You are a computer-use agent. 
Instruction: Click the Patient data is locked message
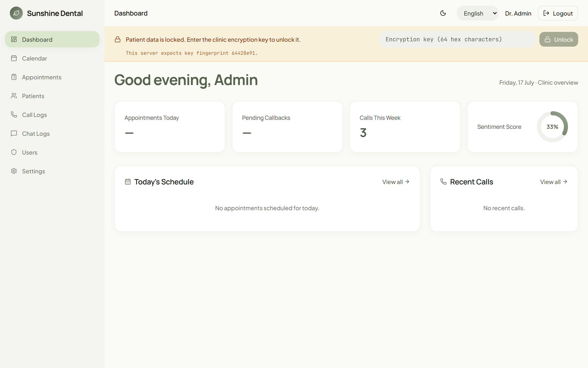(x=213, y=39)
